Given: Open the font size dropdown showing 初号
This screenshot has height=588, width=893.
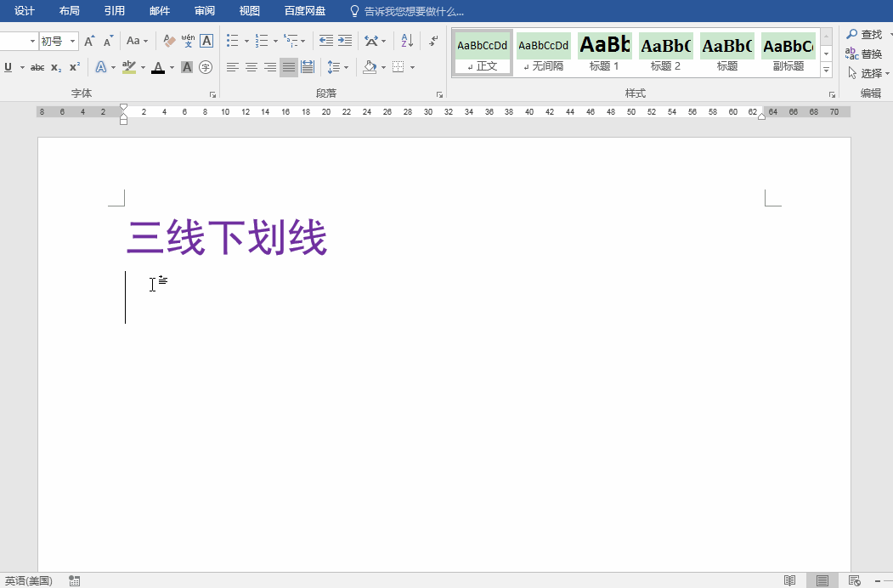Looking at the screenshot, I should (58, 41).
